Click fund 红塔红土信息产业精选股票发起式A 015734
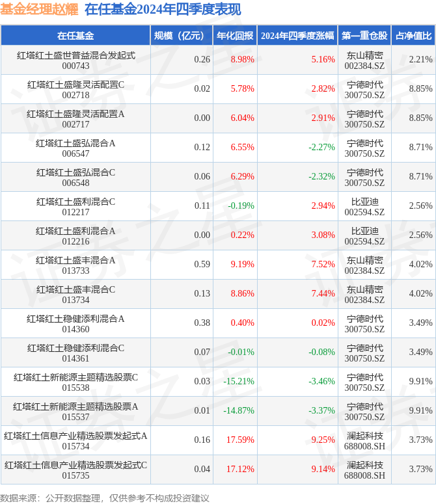 (75, 440)
